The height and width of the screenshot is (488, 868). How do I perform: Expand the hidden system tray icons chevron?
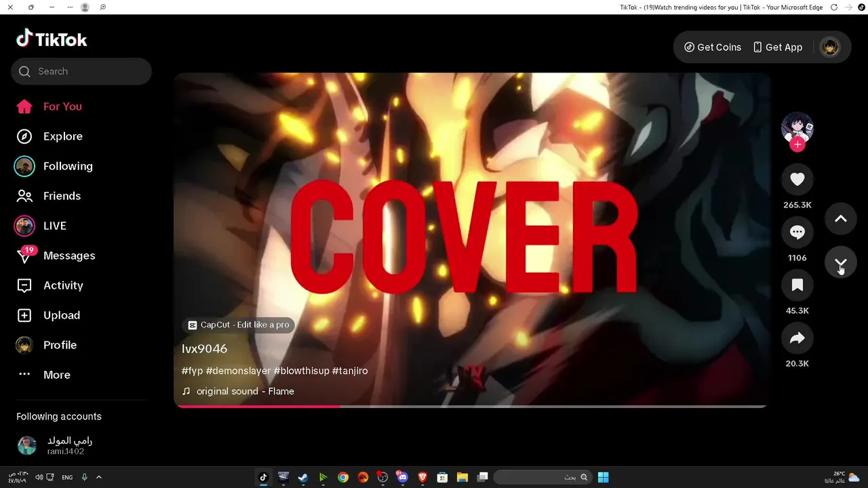(99, 477)
